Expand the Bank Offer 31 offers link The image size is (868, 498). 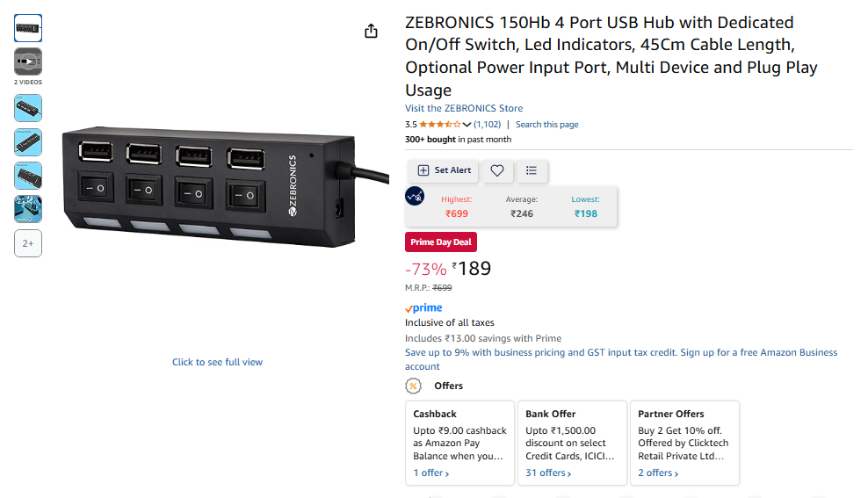click(548, 473)
